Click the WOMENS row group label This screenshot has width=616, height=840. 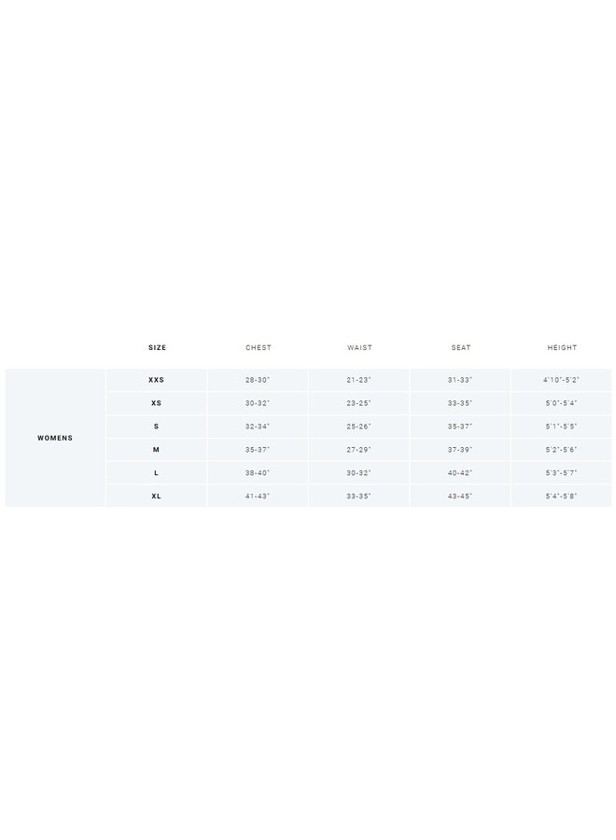coord(55,438)
